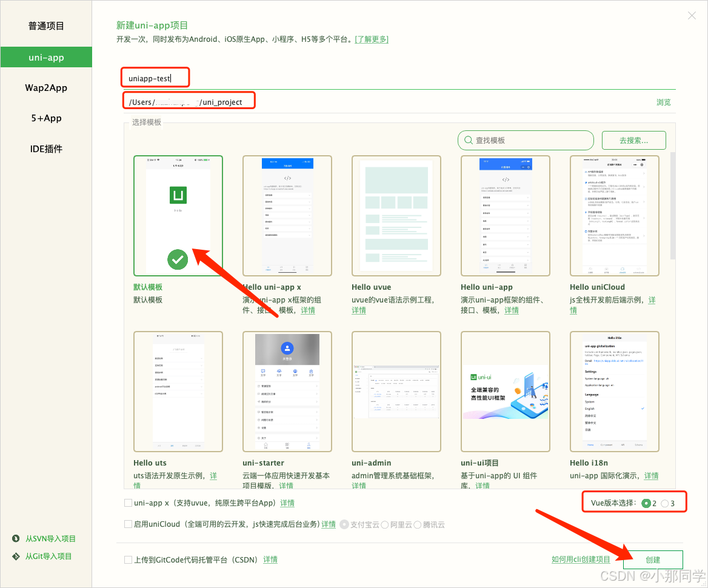Open 详情 link beside GitCode upload option
The height and width of the screenshot is (588, 708).
click(270, 560)
